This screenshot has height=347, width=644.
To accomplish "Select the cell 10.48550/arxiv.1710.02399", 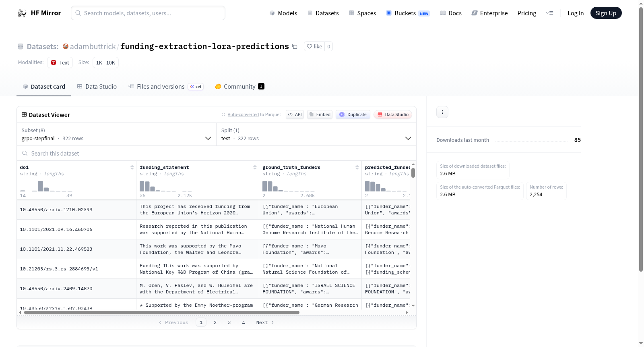I will pyautogui.click(x=76, y=210).
